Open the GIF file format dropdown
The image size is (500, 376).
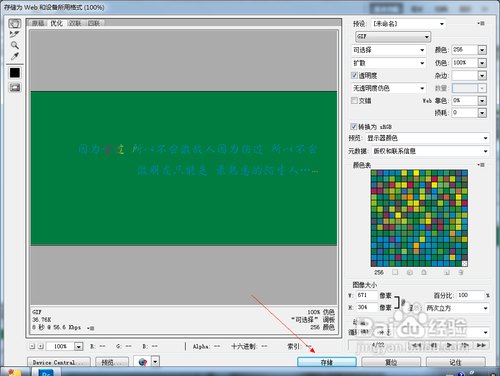tap(393, 36)
